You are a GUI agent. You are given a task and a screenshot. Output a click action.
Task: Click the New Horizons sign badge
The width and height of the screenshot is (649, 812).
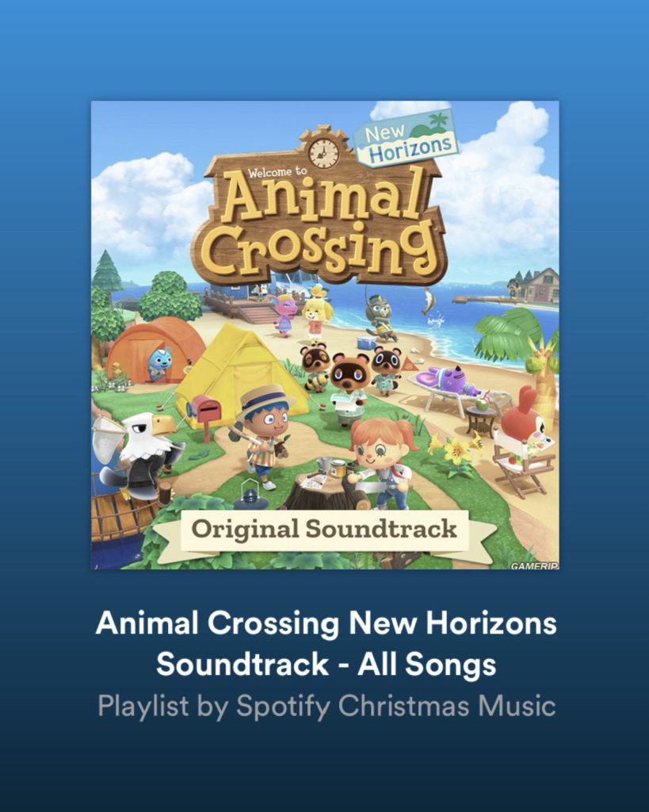407,138
